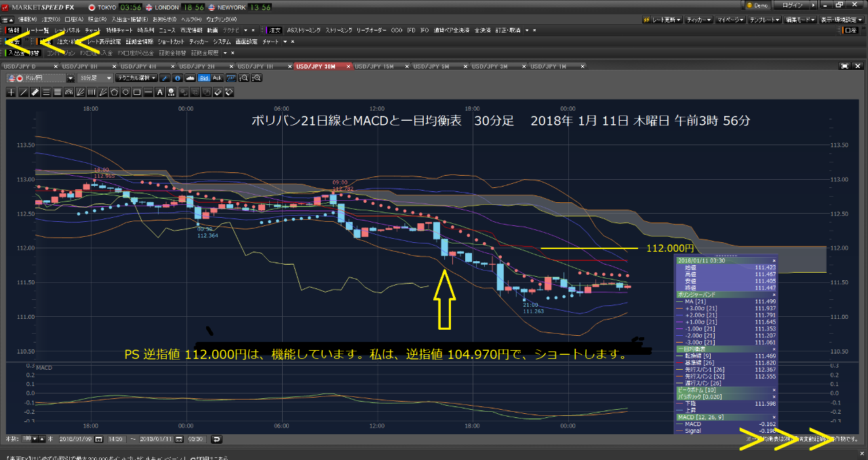The width and height of the screenshot is (868, 460).
Task: Click the blue info icon near Bid button
Action: coord(177,78)
